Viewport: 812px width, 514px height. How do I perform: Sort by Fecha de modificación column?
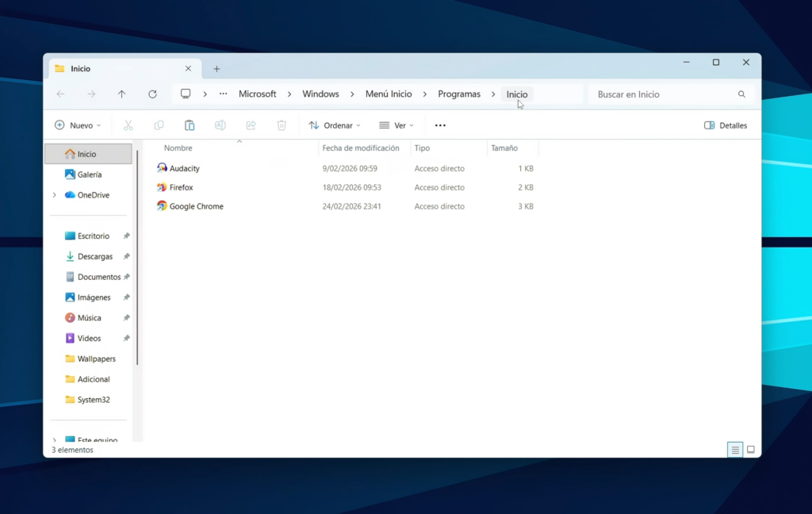click(361, 148)
